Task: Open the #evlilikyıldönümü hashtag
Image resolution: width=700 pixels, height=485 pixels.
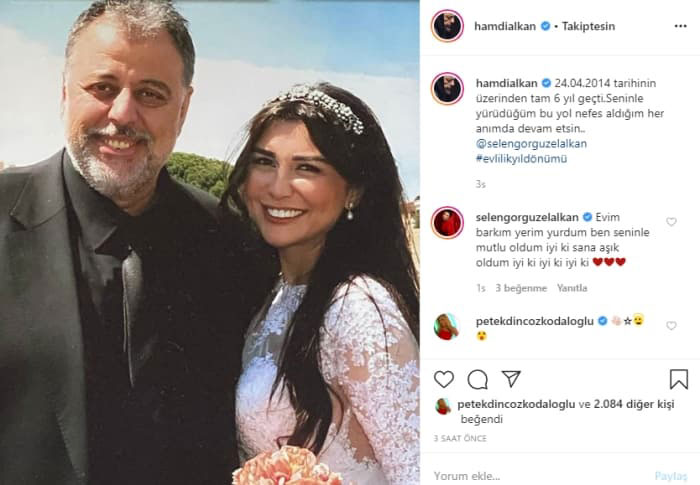Action: point(521,159)
